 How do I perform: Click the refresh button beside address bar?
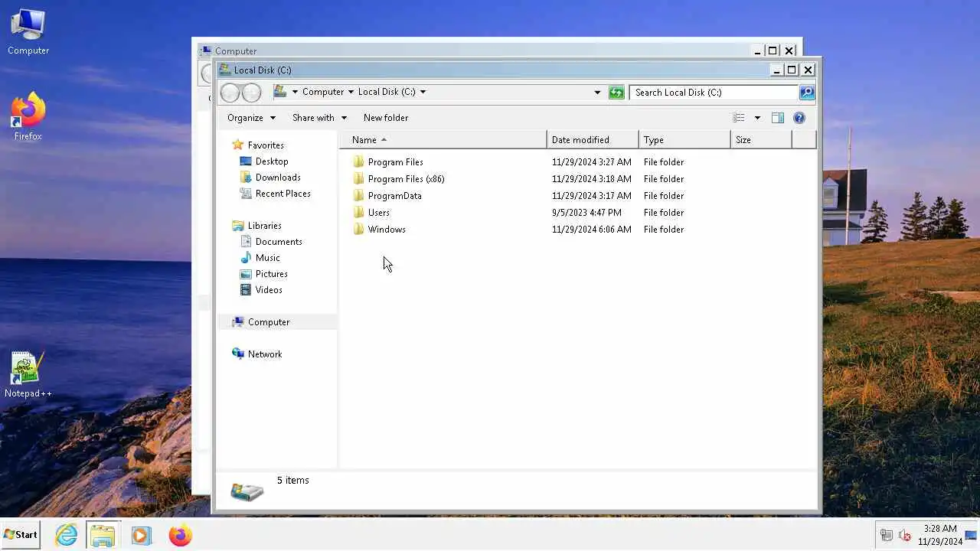(616, 93)
